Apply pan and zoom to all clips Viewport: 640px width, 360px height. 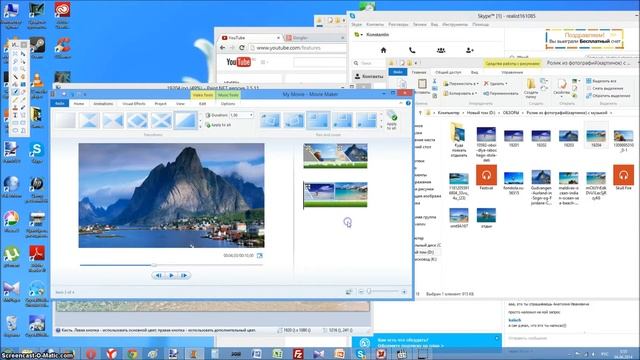pyautogui.click(x=392, y=120)
